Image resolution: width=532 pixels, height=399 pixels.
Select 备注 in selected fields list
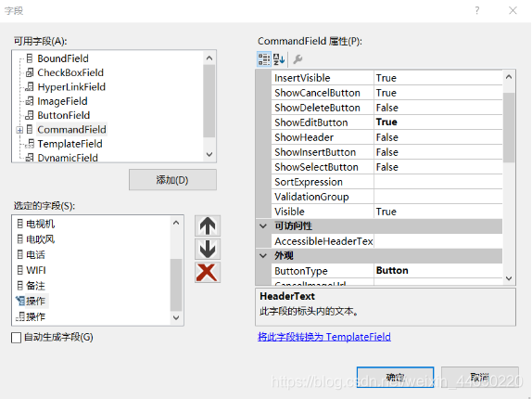[35, 285]
